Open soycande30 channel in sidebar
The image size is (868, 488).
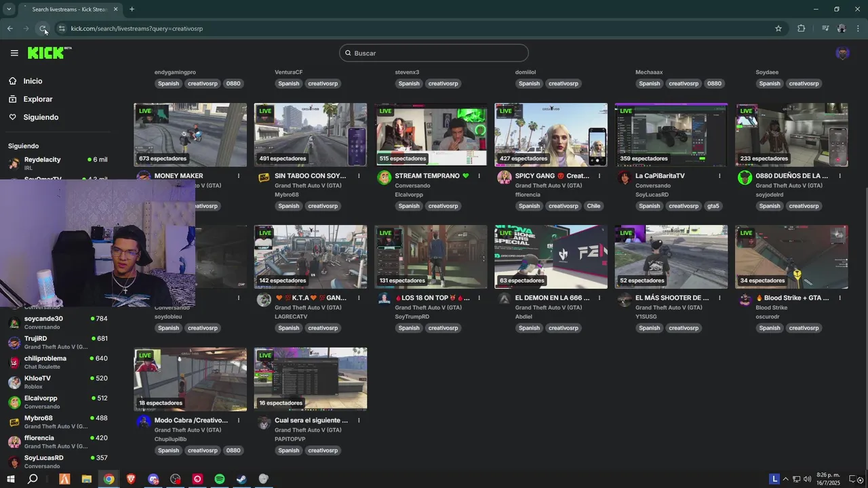(58, 323)
